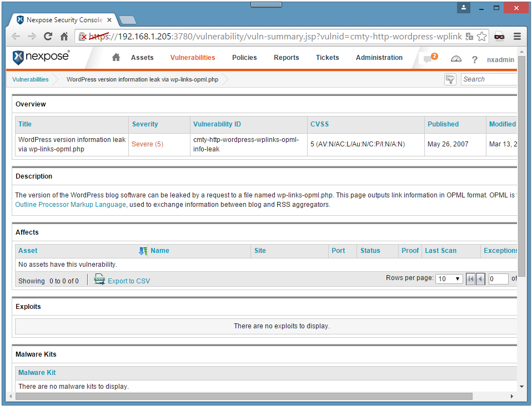Click the Vulnerabilities breadcrumb link

point(31,79)
